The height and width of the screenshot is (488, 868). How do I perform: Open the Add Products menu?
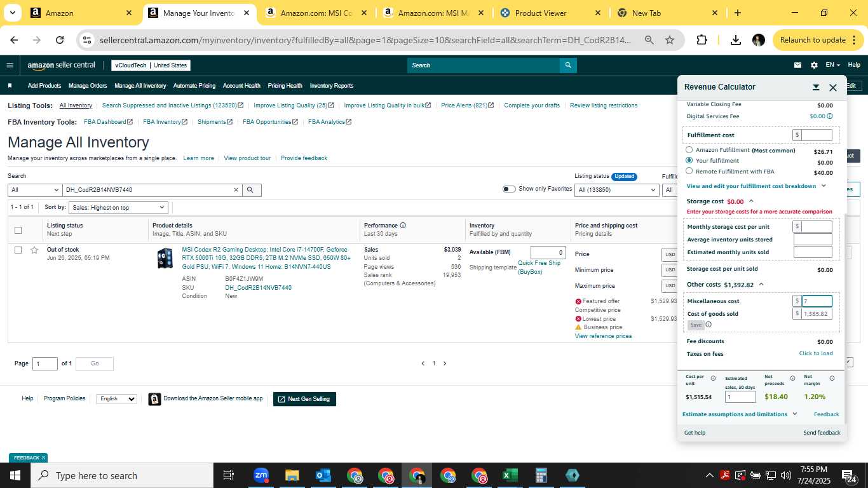coord(44,86)
